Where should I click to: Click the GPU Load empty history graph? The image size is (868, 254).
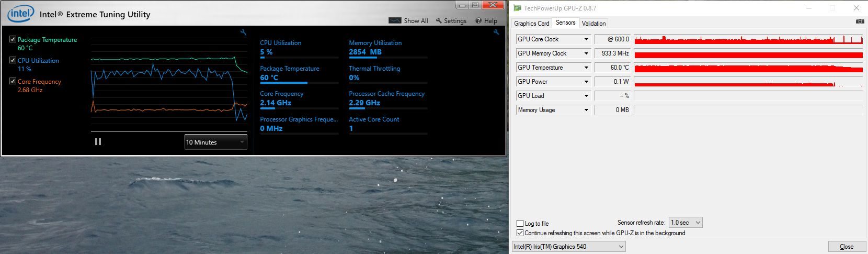pos(748,96)
